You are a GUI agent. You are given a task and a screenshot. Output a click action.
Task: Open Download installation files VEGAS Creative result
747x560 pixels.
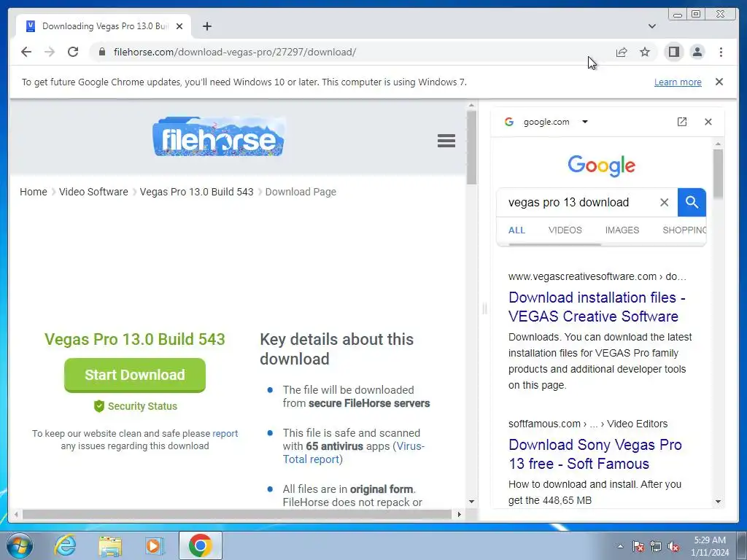[x=597, y=307]
